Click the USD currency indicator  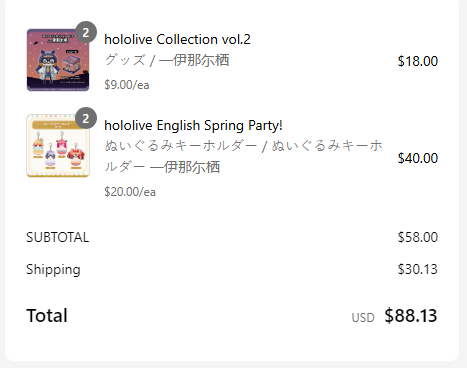[363, 318]
